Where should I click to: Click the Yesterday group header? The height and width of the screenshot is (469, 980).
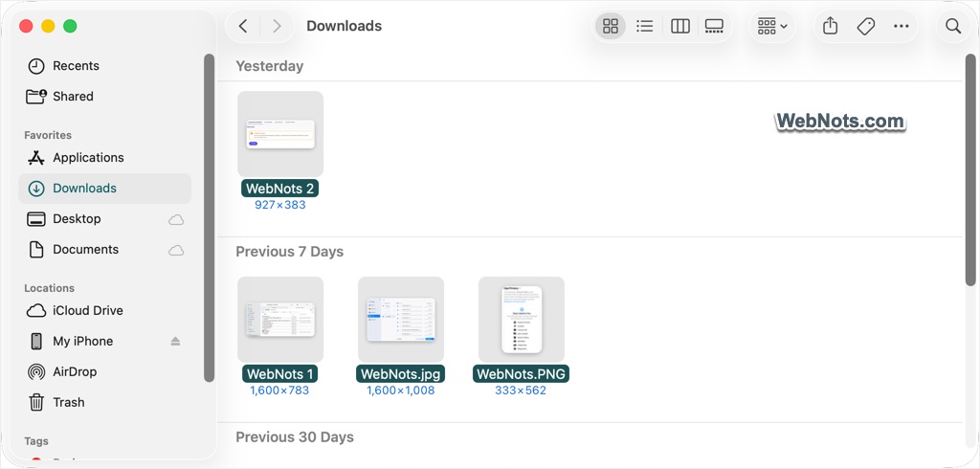[269, 66]
